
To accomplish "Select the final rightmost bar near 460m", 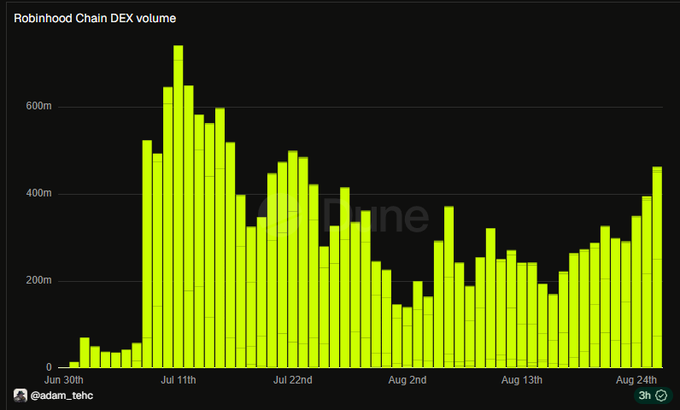I will [657, 267].
